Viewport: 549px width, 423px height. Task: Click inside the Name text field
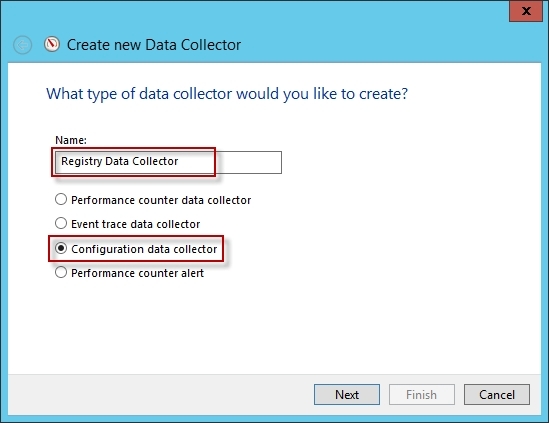click(x=168, y=162)
